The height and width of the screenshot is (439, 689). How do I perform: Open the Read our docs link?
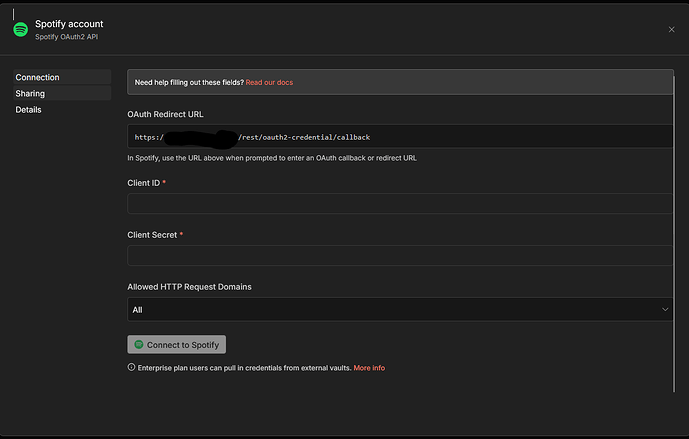point(269,82)
